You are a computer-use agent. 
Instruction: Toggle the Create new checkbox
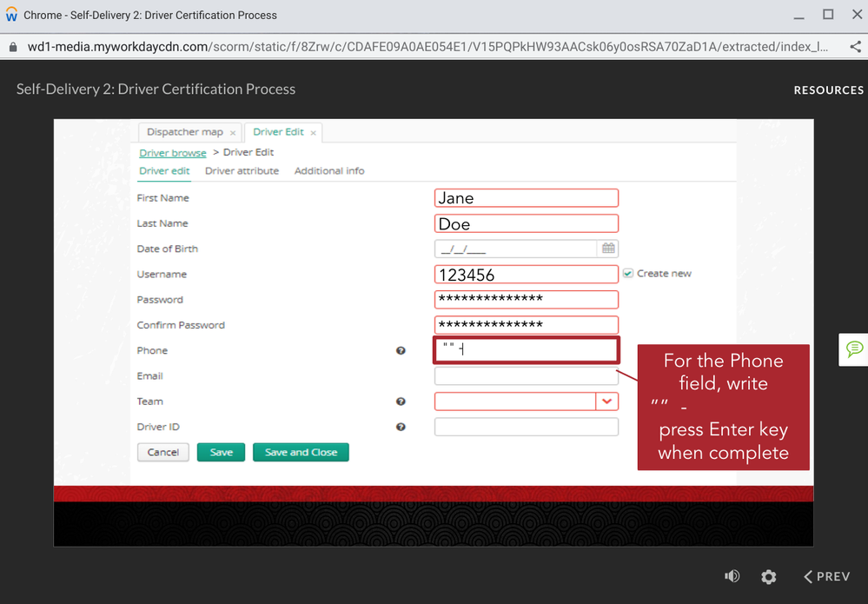(627, 274)
